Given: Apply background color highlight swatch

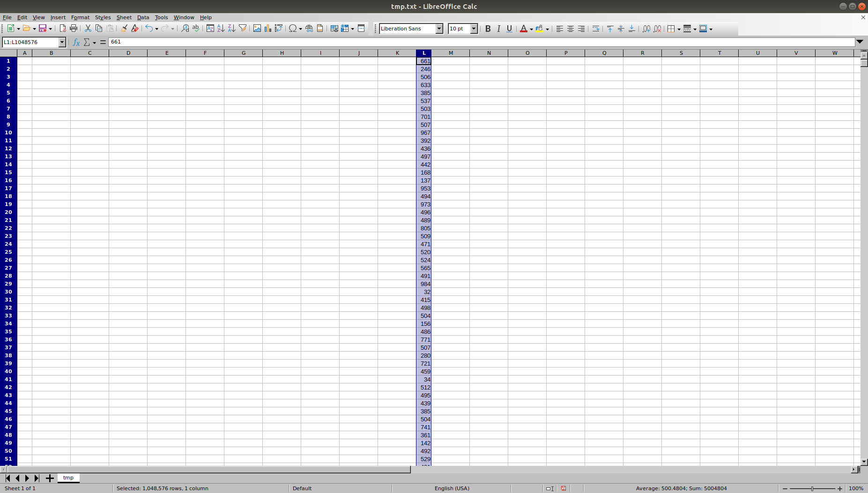Looking at the screenshot, I should (x=540, y=29).
